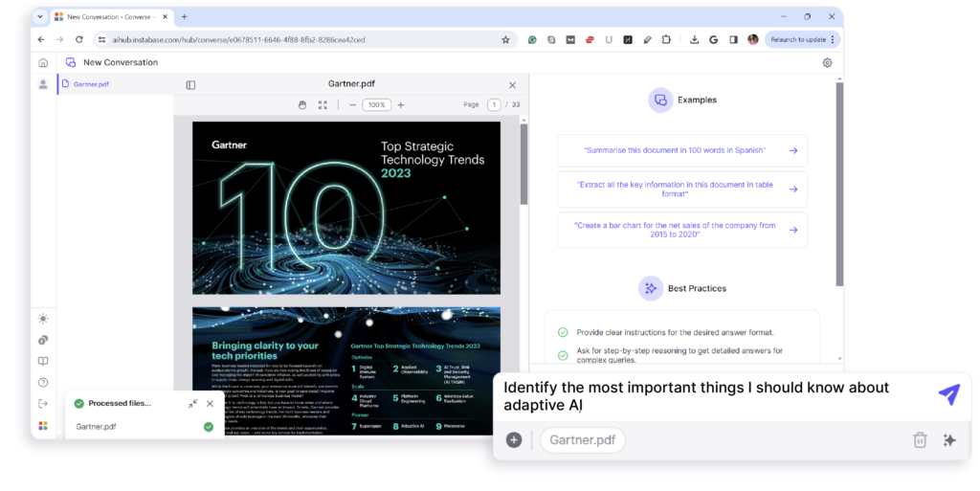Close the Gartner.pdf viewer
Screen dimensions: 980x491
pyautogui.click(x=513, y=85)
